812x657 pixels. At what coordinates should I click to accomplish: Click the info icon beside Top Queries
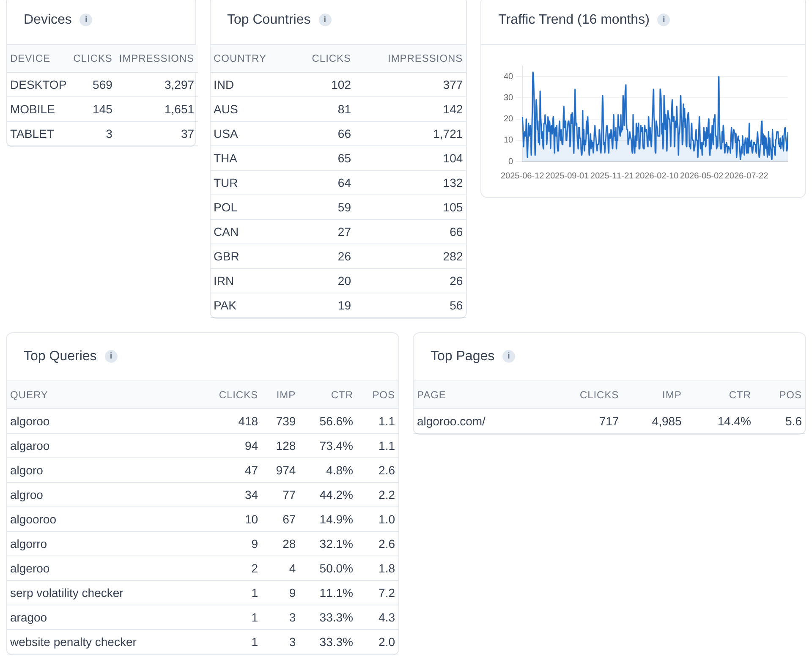pyautogui.click(x=111, y=356)
